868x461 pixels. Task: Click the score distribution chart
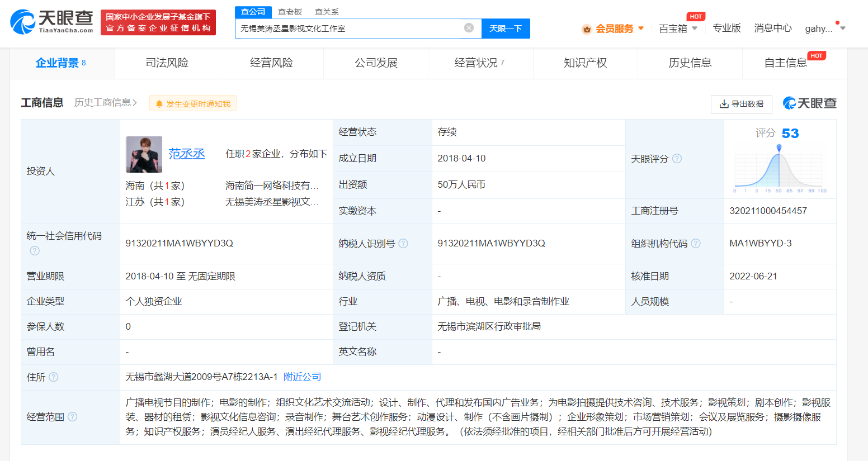click(780, 169)
